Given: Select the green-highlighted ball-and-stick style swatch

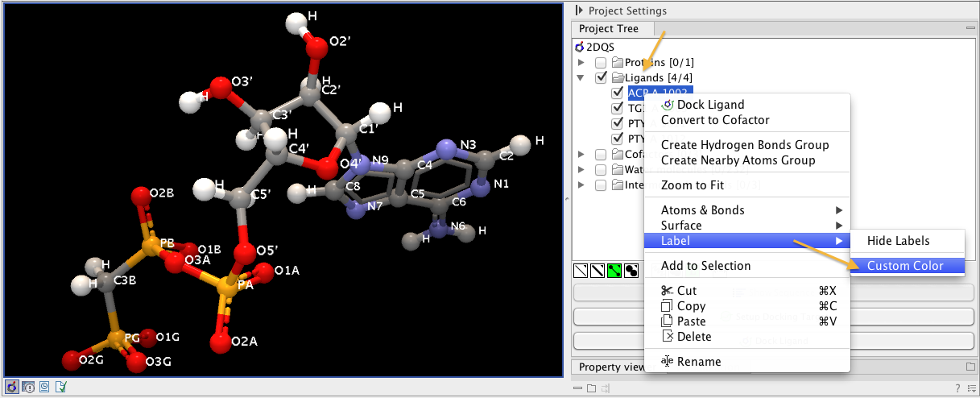Looking at the screenshot, I should [614, 272].
